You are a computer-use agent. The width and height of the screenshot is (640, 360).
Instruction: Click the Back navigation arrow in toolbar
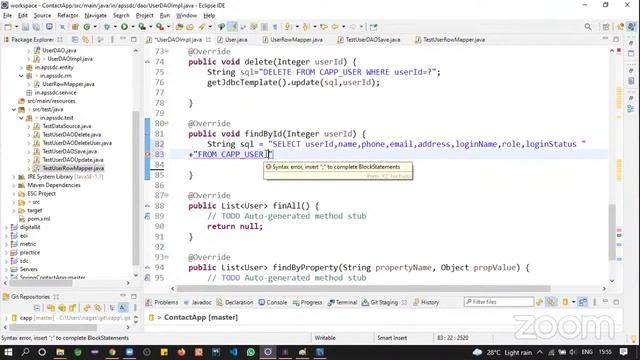(x=335, y=27)
